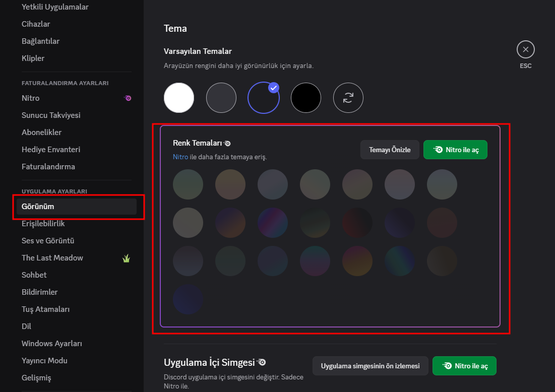This screenshot has height=392, width=555.
Task: Open the Cihazlar settings page
Action: coord(36,24)
